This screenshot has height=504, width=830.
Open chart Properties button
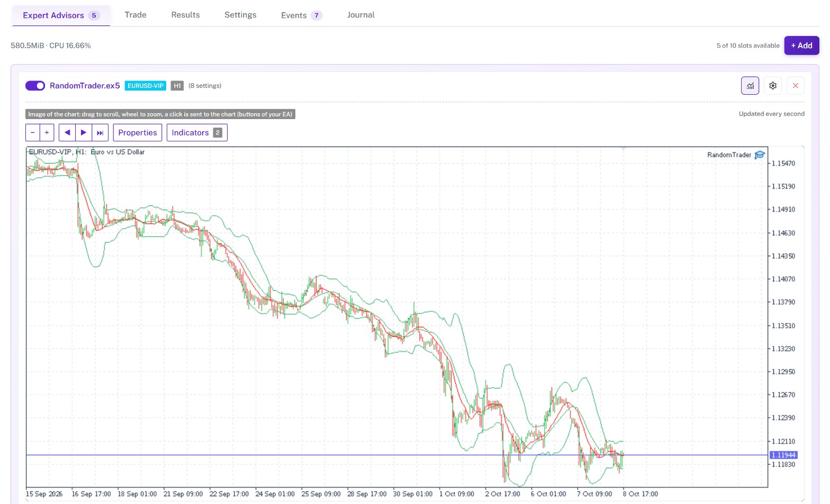(x=138, y=132)
